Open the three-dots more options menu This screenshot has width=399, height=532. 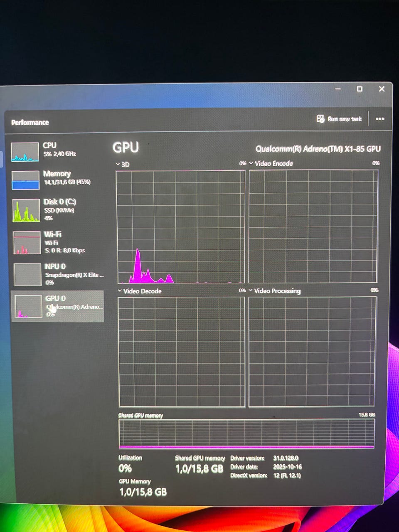tap(380, 119)
